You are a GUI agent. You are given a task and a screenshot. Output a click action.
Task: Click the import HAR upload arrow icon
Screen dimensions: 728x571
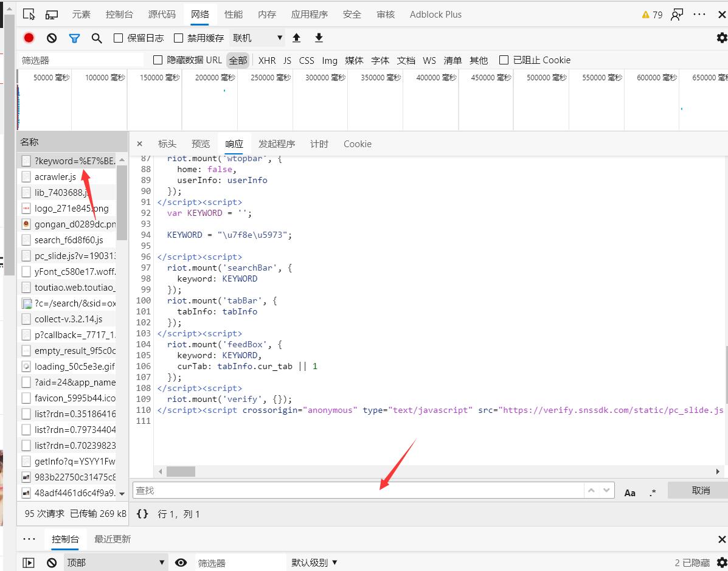point(297,38)
